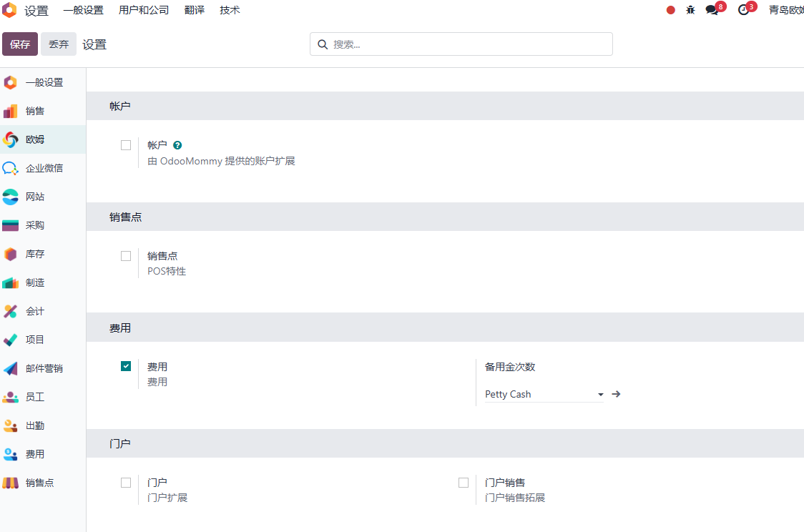The width and height of the screenshot is (804, 532).
Task: Click the 设置 app title in navbar
Action: pyautogui.click(x=36, y=11)
